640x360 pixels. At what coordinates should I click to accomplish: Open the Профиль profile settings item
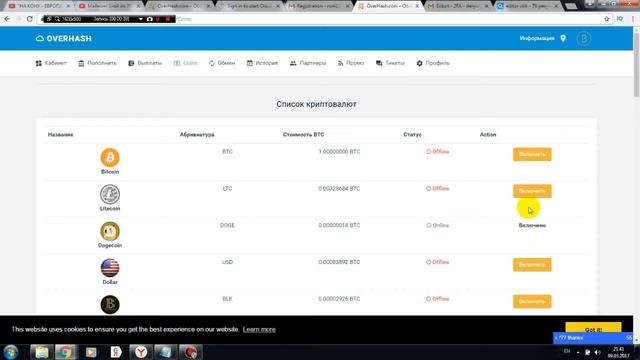click(433, 63)
